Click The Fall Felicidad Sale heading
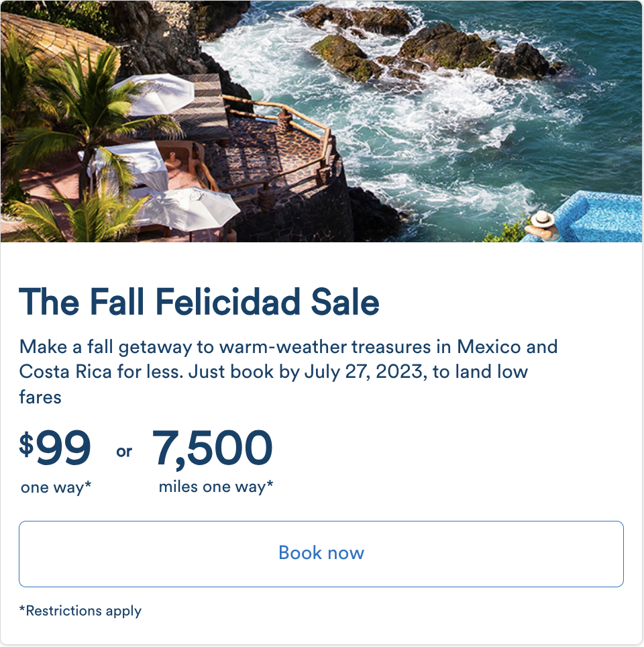 tap(199, 301)
